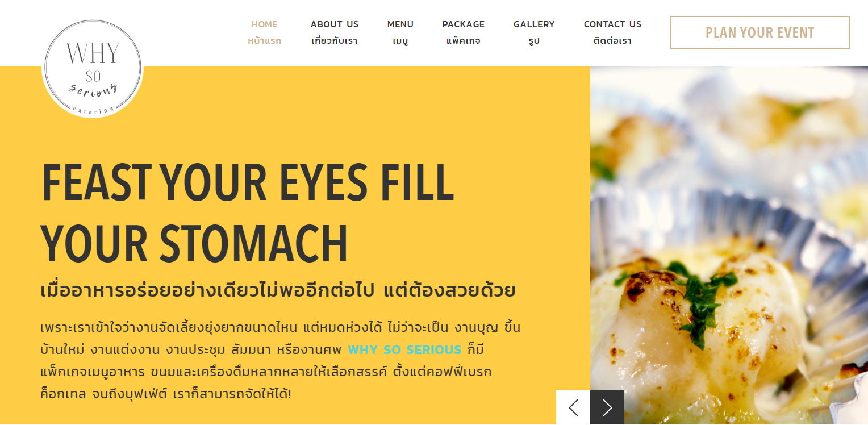Viewport: 868px width, 425px height.
Task: Click the Thai subheading below the headline
Action: point(278,290)
